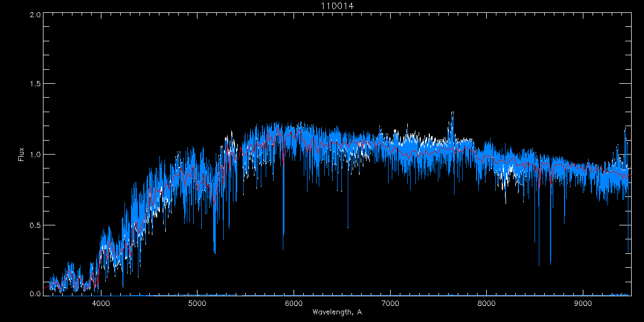Click the Wavelength, A x-axis label

[x=336, y=312]
